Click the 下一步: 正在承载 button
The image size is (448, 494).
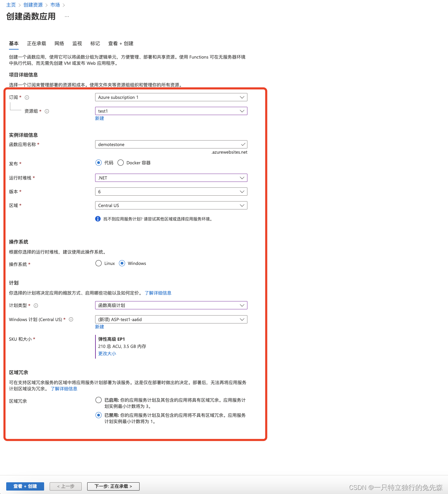pos(113,486)
